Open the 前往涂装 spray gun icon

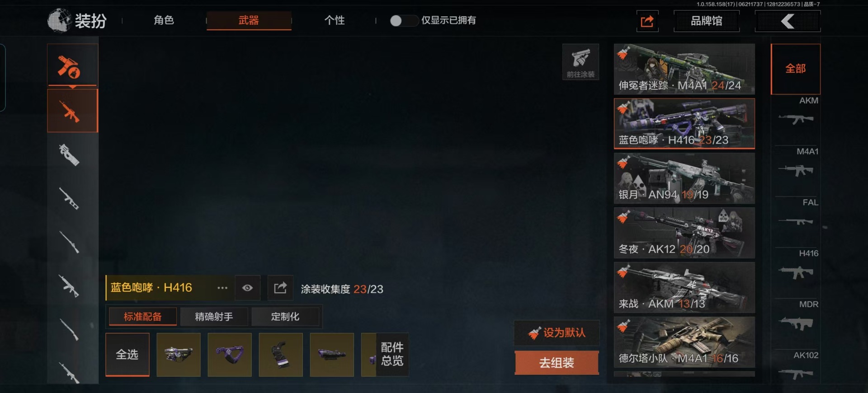(580, 62)
